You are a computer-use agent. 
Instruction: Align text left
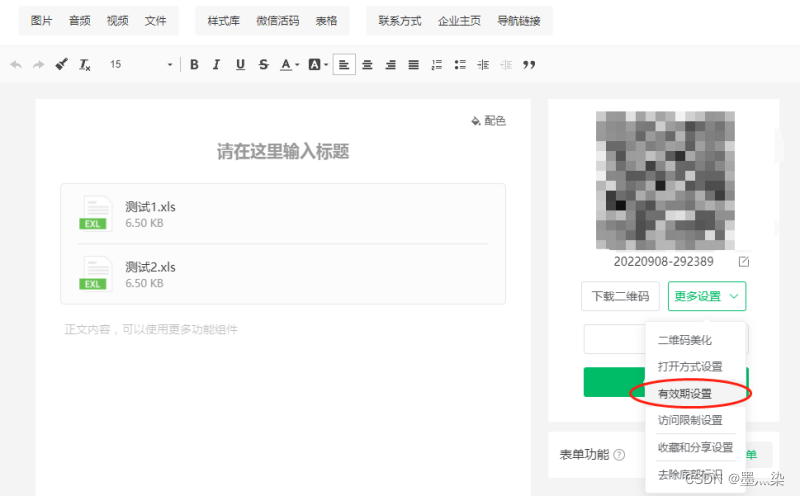(x=344, y=65)
